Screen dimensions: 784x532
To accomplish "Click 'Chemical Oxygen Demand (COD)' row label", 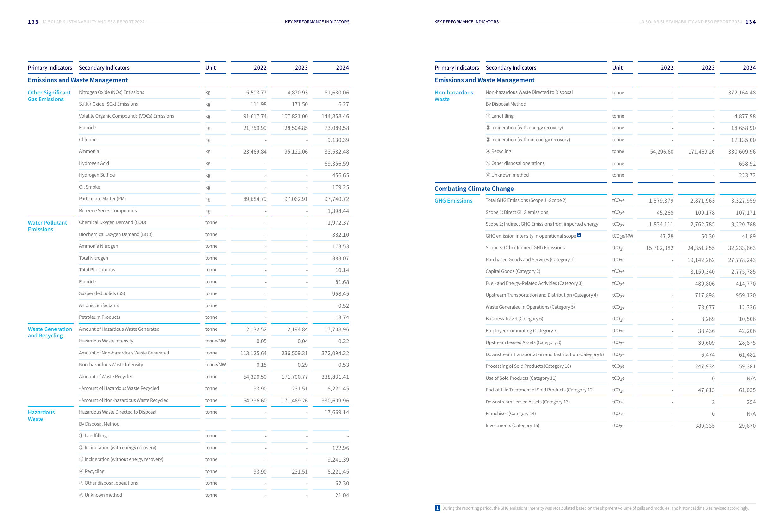I will 112,222.
